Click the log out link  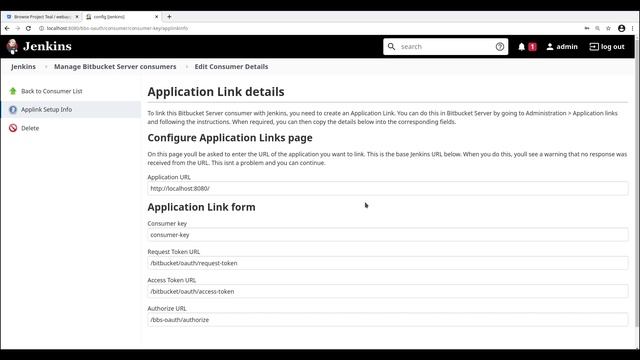click(x=607, y=47)
